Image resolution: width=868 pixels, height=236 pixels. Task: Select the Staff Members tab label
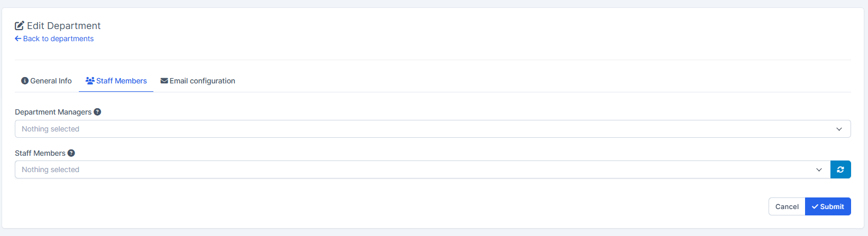122,81
